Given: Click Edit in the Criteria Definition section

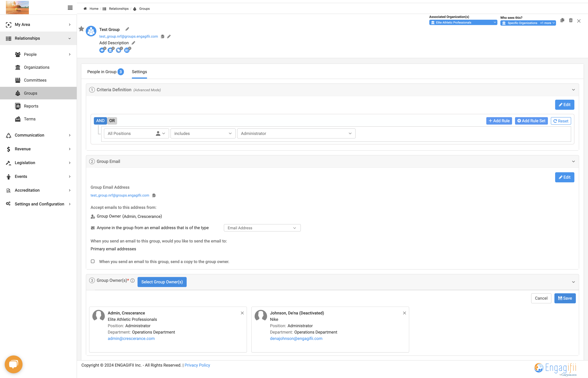Looking at the screenshot, I should 565,105.
